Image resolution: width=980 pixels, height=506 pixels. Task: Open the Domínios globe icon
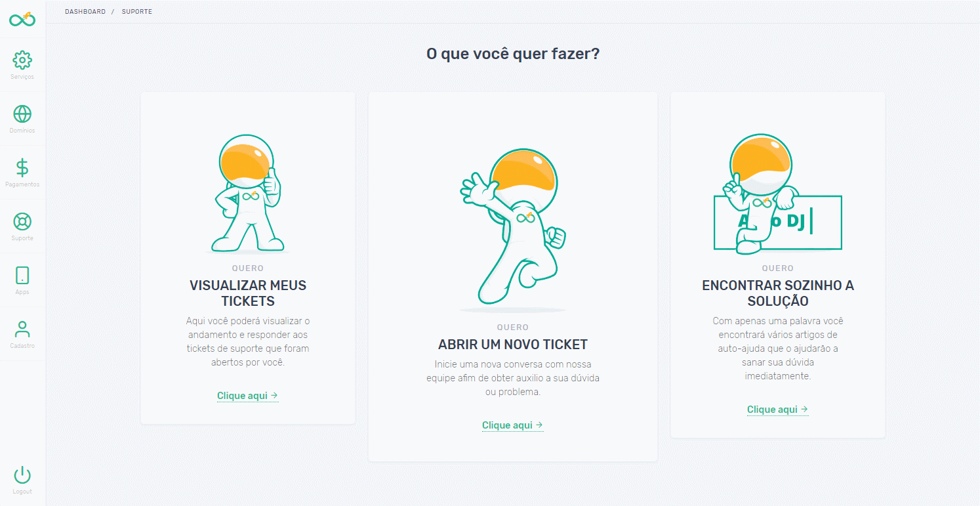[x=22, y=114]
